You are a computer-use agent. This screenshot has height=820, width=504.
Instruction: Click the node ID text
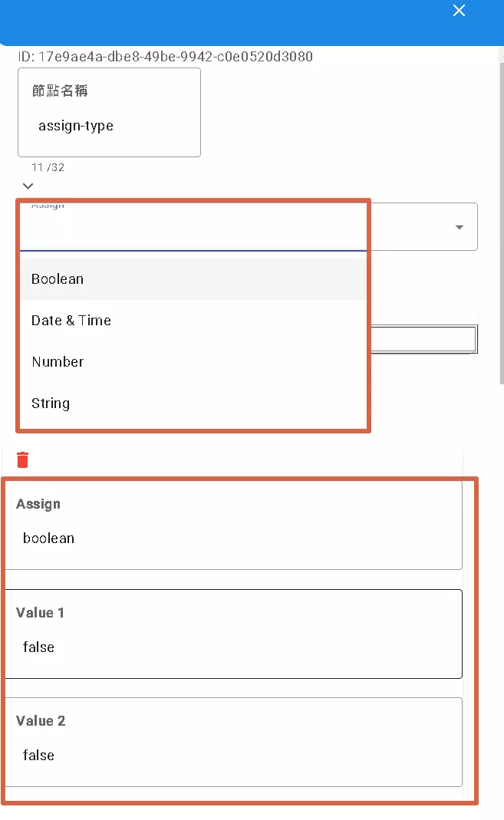click(166, 57)
